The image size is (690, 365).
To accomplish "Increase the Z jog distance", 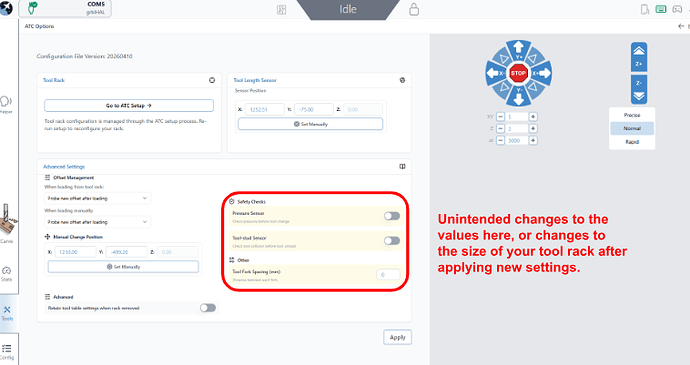I will pos(533,129).
